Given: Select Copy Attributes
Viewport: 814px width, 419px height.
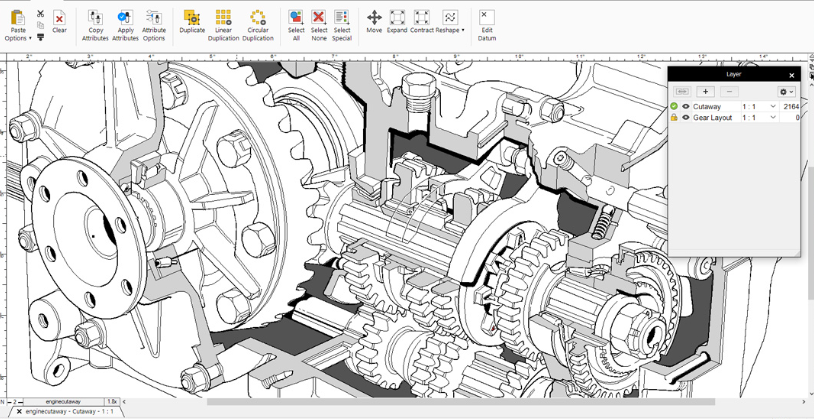Looking at the screenshot, I should (96, 25).
